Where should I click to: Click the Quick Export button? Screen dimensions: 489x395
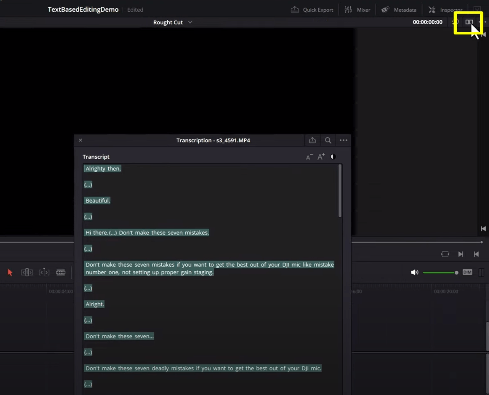(x=312, y=10)
